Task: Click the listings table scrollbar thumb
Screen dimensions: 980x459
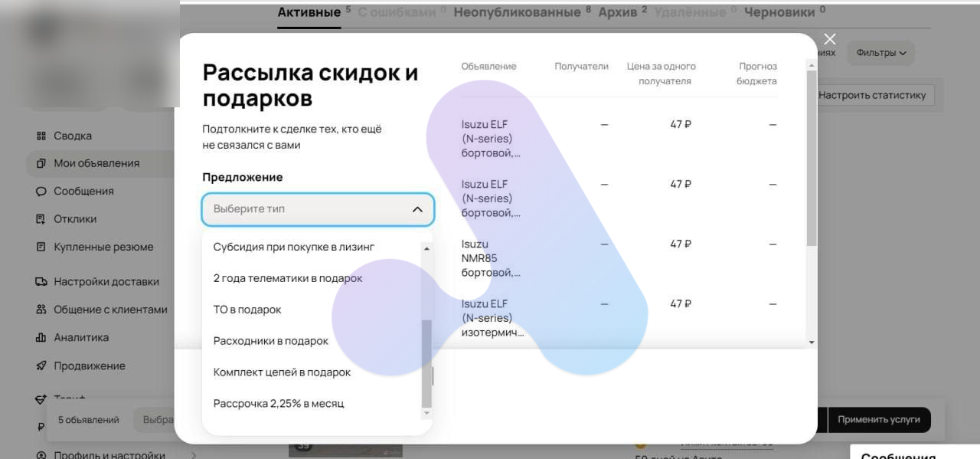Action: (x=812, y=158)
